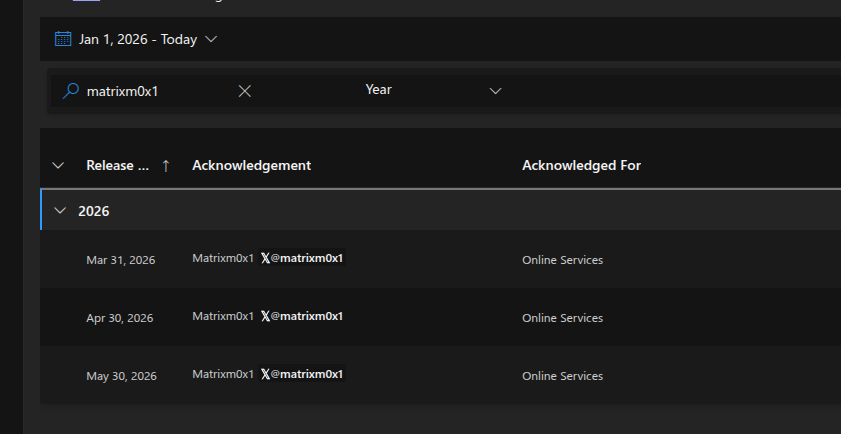This screenshot has width=841, height=434.
Task: Sort by the Release date column header
Action: (x=117, y=165)
